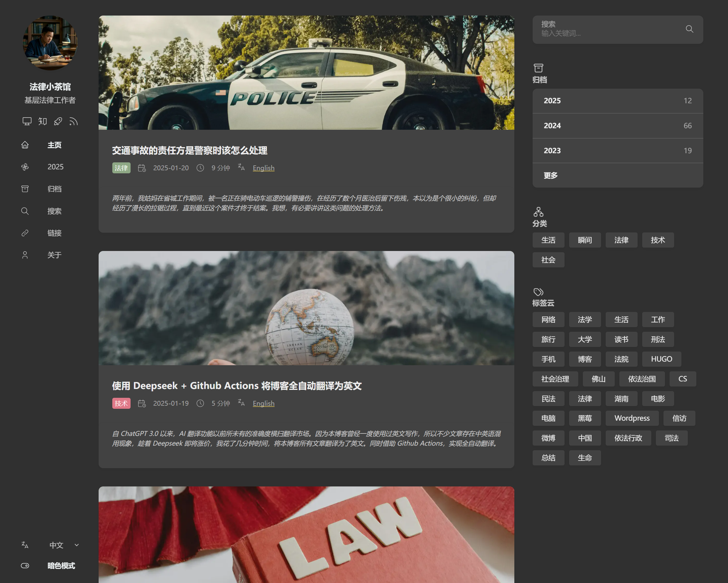Open the 中文 language dropdown
Viewport: 728px width, 583px height.
64,545
